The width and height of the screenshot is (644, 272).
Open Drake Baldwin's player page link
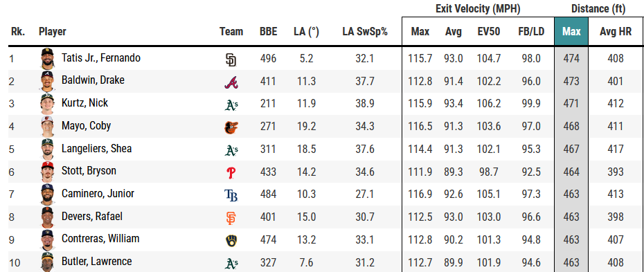click(x=93, y=80)
